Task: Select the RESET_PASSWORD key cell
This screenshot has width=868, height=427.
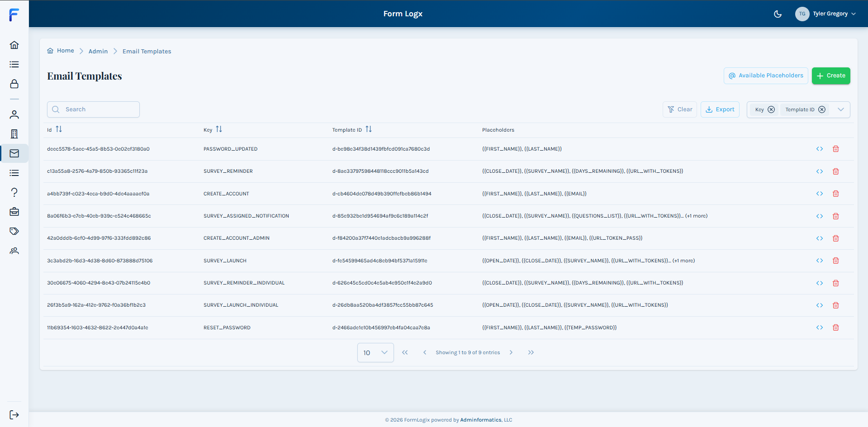Action: pos(227,327)
